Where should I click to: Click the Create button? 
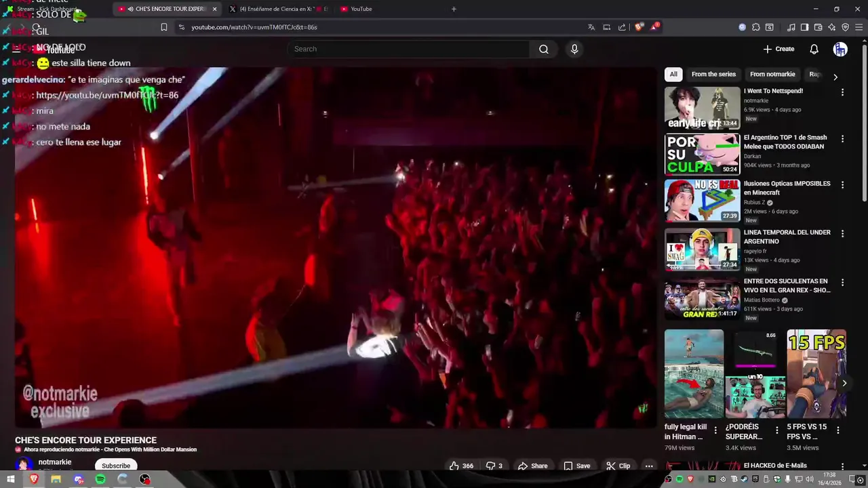pos(778,49)
